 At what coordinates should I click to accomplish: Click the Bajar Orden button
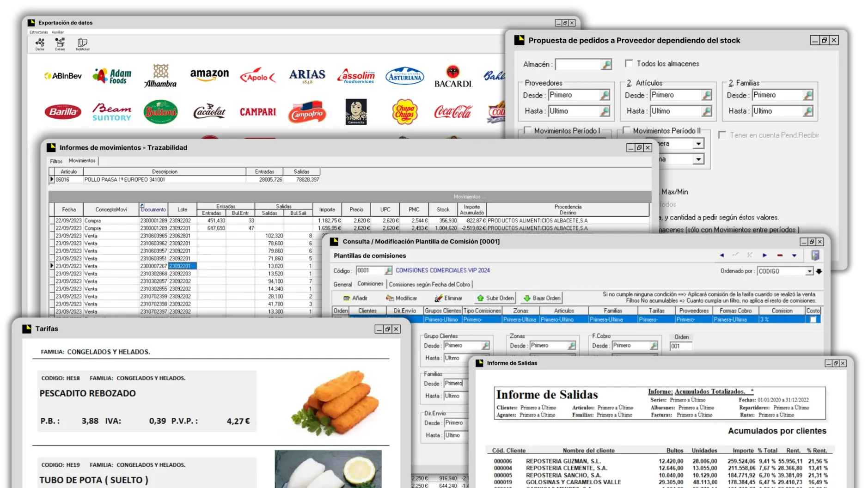point(542,298)
